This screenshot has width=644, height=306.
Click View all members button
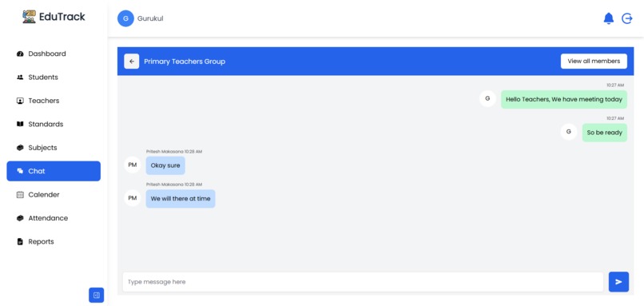click(x=594, y=62)
